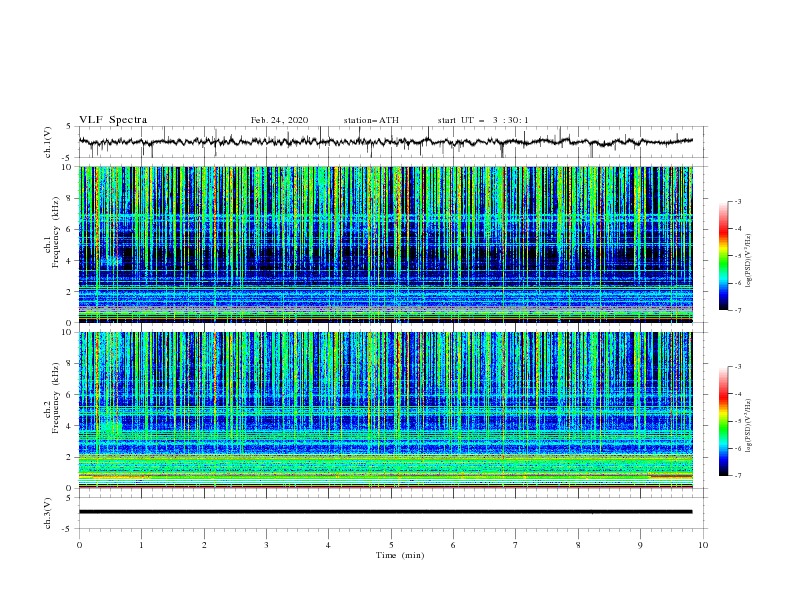This screenshot has width=792, height=612.
Task: Click the ch.1 frequency tick "10" kHz
Action: (x=68, y=167)
